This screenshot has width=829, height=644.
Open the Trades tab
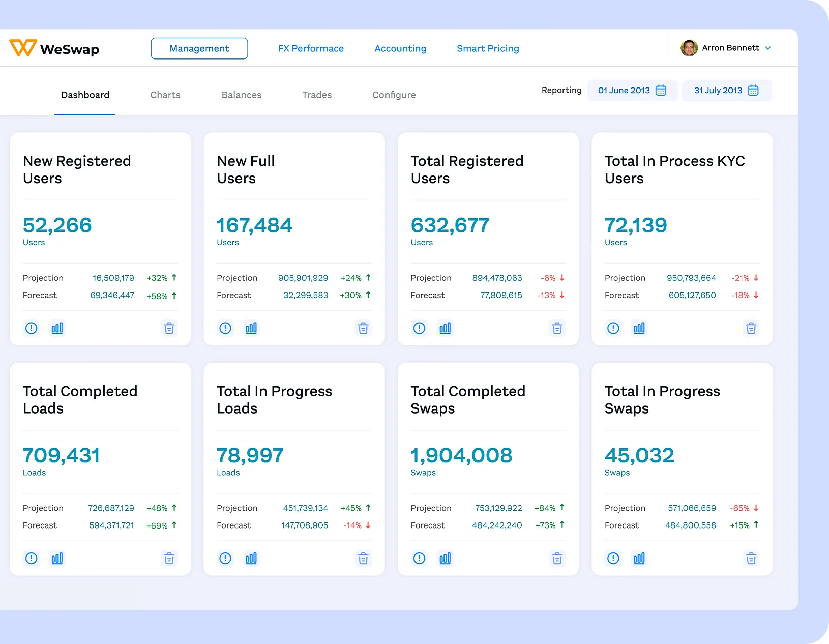(x=317, y=95)
